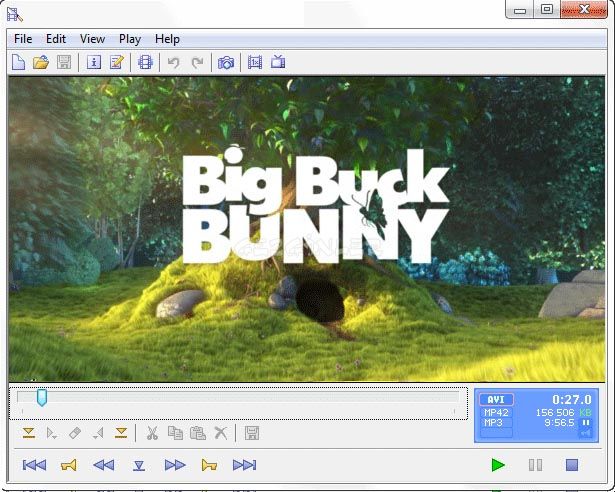Copy selection with the two-pages icon

coord(175,433)
